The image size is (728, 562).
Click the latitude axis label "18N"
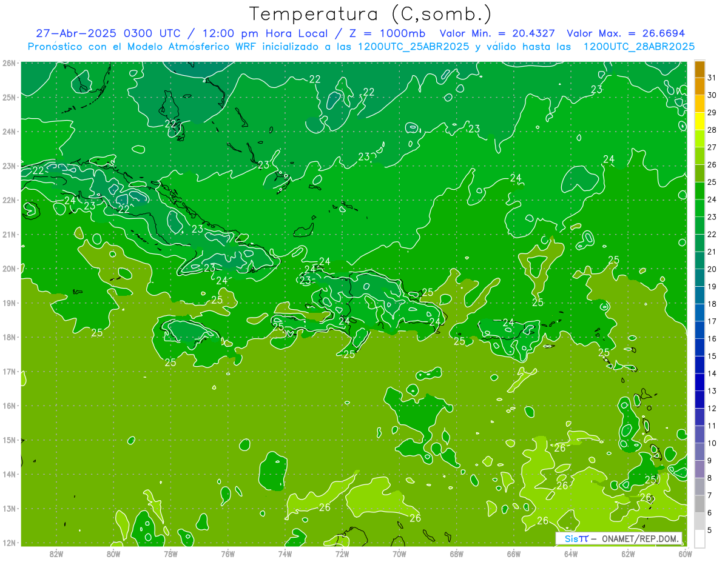10,337
